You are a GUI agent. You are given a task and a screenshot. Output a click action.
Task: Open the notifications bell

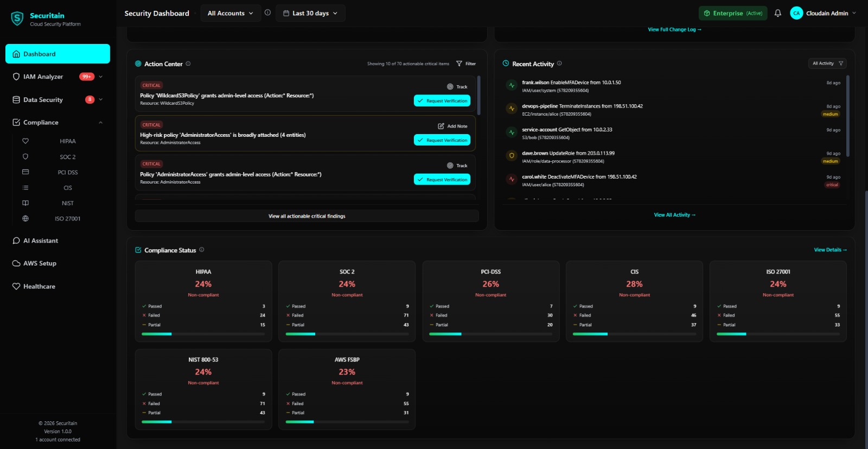(778, 13)
